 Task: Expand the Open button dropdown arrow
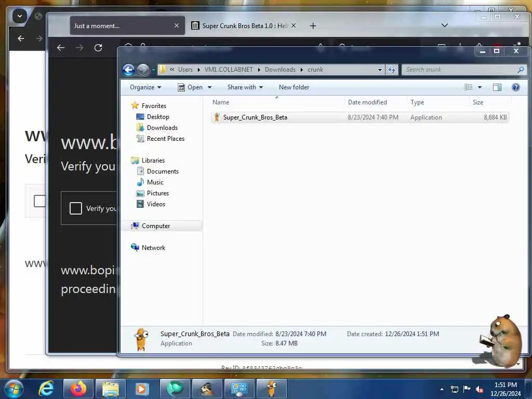pyautogui.click(x=210, y=87)
